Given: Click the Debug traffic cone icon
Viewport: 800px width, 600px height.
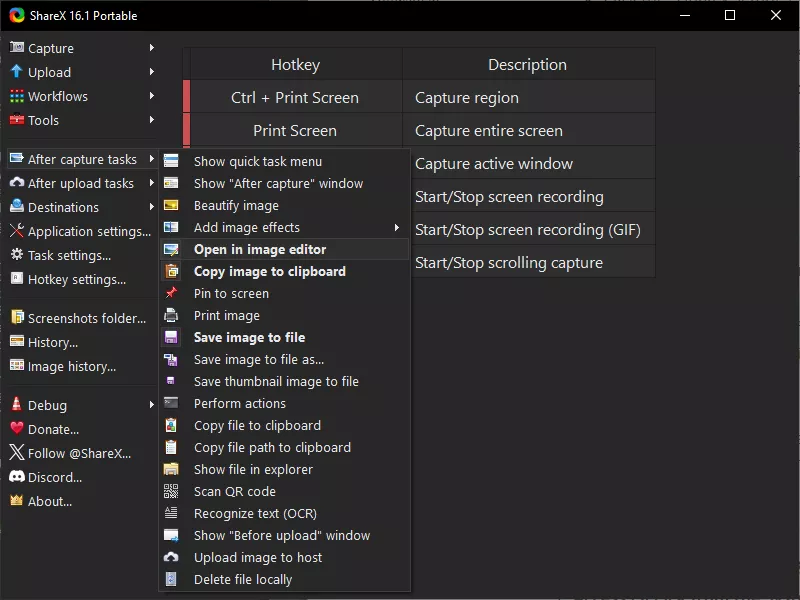Looking at the screenshot, I should click(x=17, y=404).
